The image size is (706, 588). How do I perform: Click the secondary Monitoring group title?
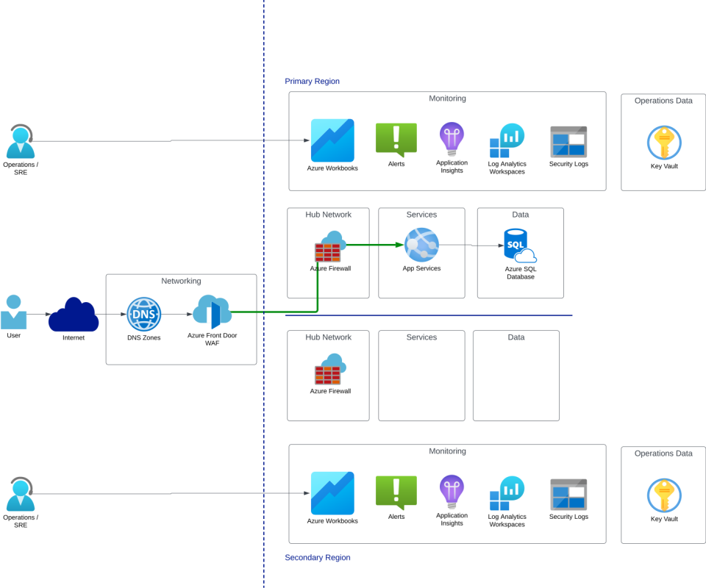447,451
